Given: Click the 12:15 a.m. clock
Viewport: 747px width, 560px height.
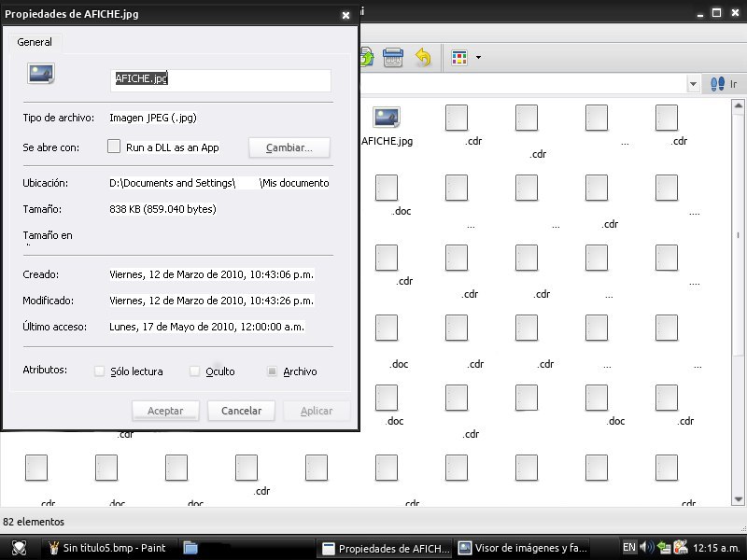Looking at the screenshot, I should coord(716,548).
